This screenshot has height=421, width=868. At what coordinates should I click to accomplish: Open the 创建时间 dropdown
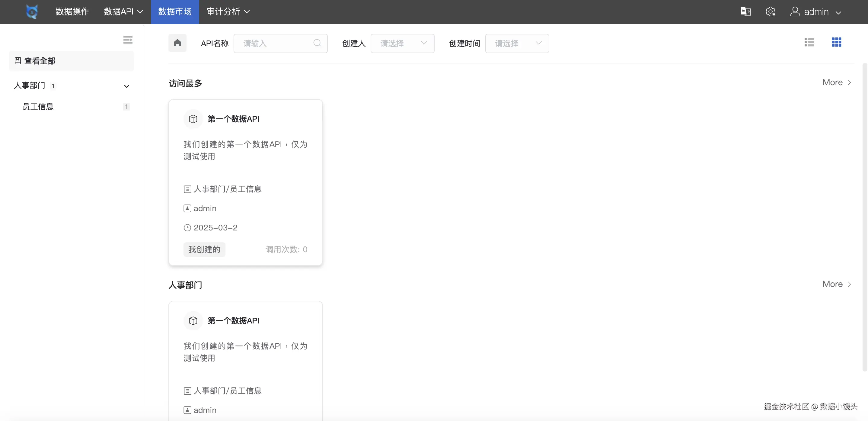pyautogui.click(x=517, y=43)
